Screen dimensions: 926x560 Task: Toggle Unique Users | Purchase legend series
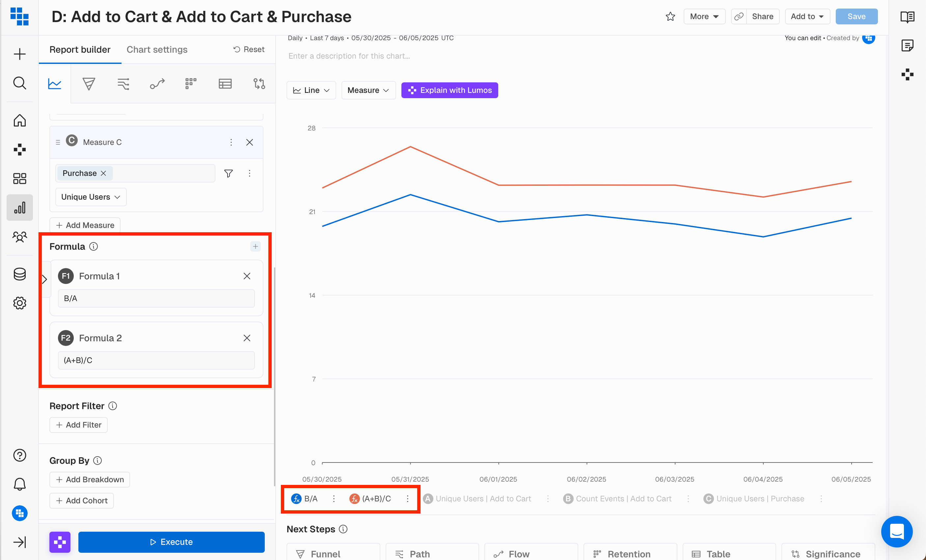pyautogui.click(x=760, y=498)
